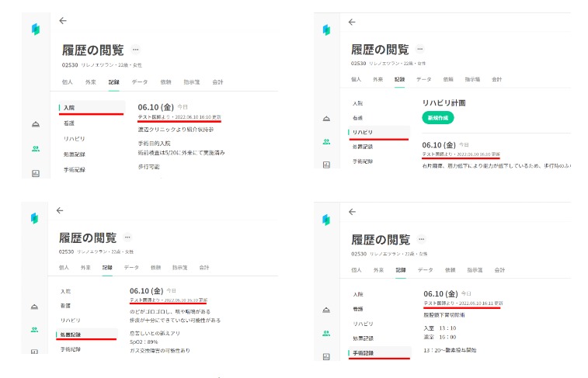The width and height of the screenshot is (588, 378).
Task: Click the app logo in the 手術記録 selected view
Action: pos(327,220)
